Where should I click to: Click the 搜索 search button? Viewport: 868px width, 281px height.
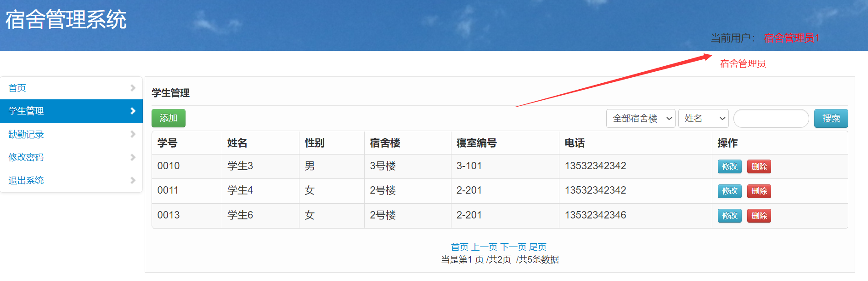(x=831, y=119)
